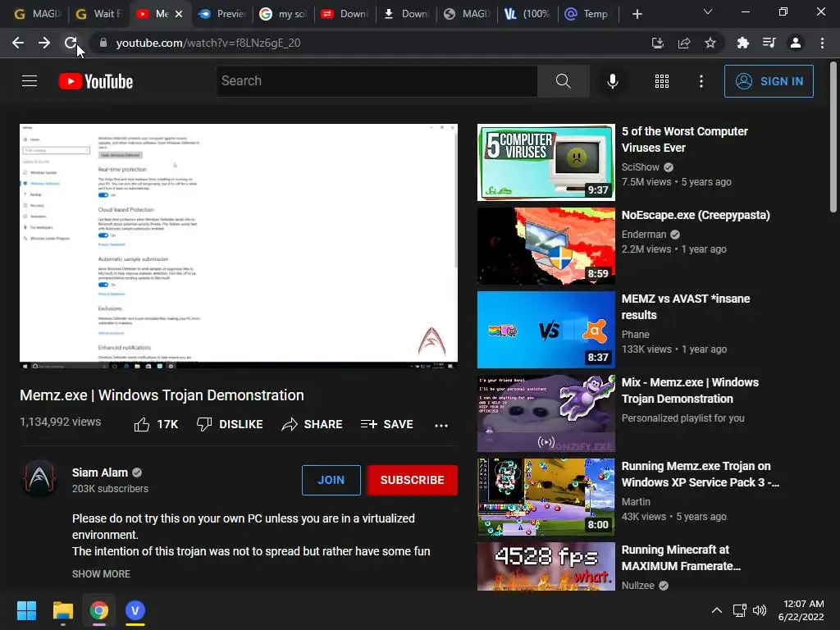Open File Explorer from taskbar
Image resolution: width=840 pixels, height=630 pixels.
coord(62,610)
